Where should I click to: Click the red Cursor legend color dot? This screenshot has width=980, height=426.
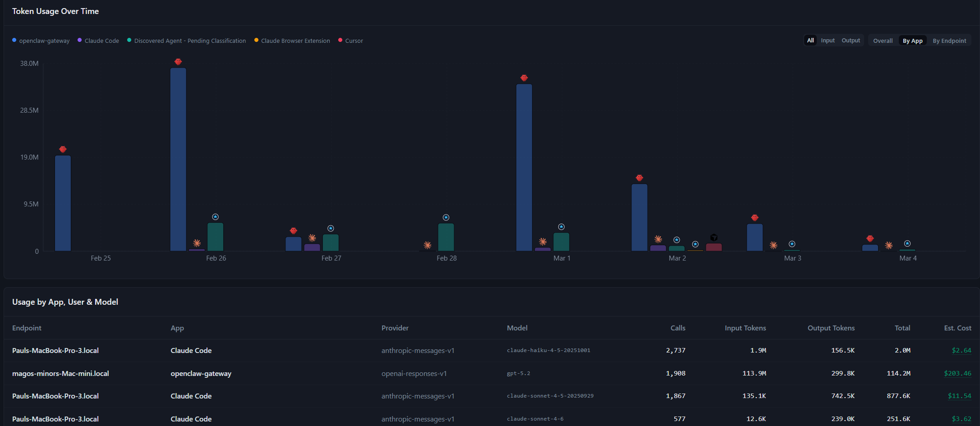[340, 40]
